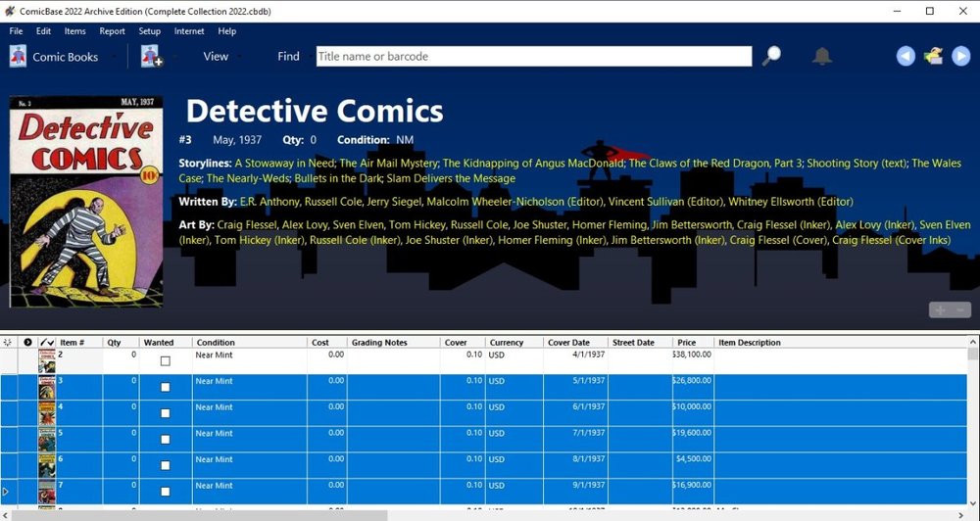Click the title history icon between arrows

click(x=933, y=56)
